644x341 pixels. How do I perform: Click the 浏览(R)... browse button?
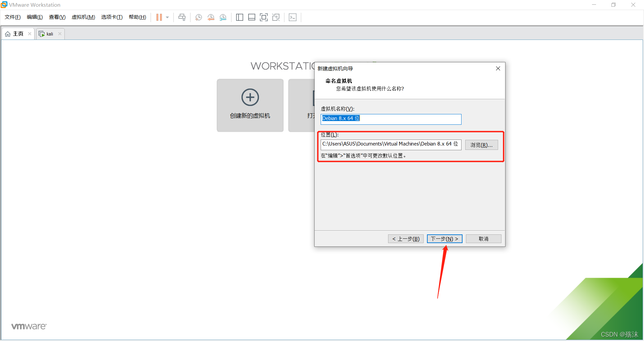[481, 145]
